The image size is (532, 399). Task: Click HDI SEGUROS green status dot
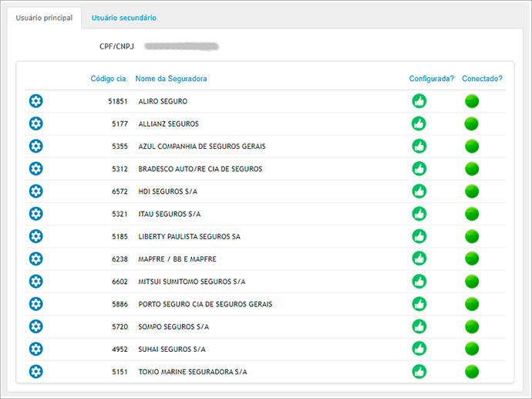(472, 191)
